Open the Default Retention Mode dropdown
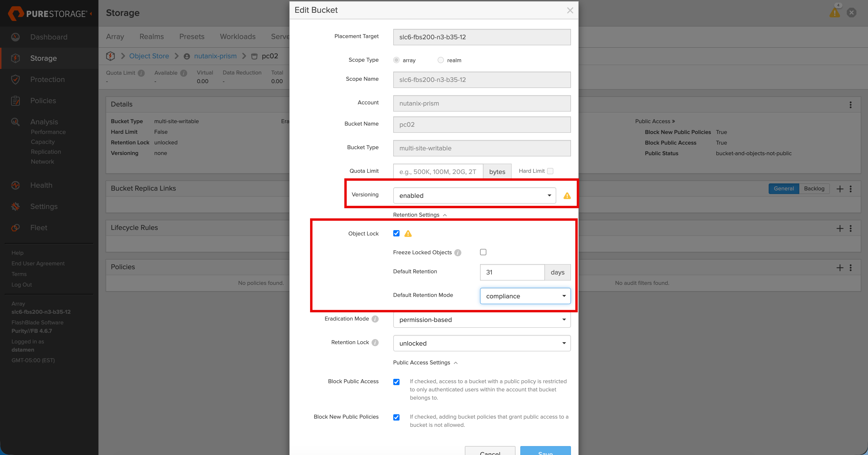This screenshot has height=455, width=868. [525, 296]
